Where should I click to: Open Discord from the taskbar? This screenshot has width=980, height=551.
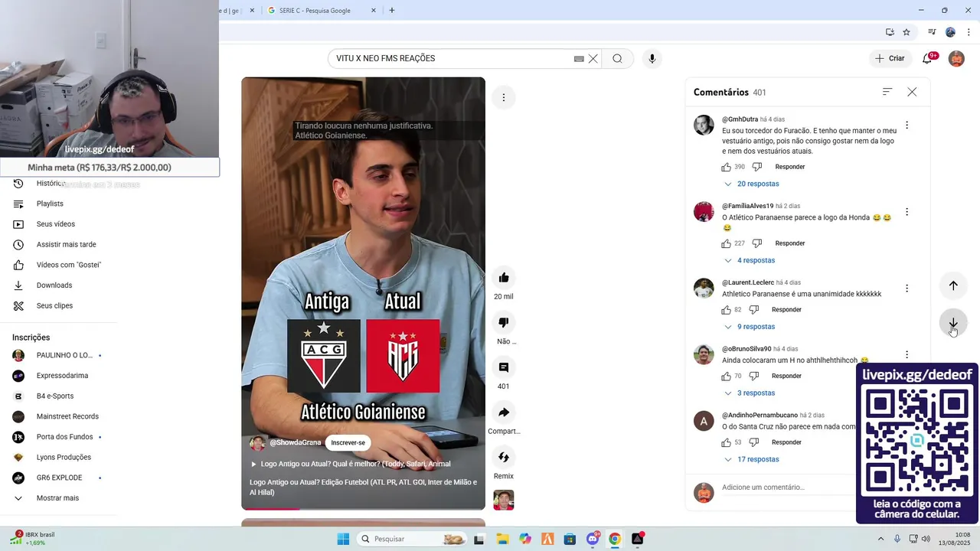[593, 539]
